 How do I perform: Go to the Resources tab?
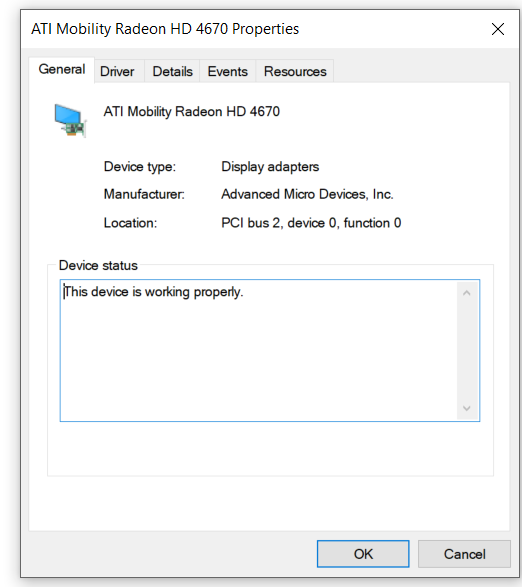[x=295, y=71]
